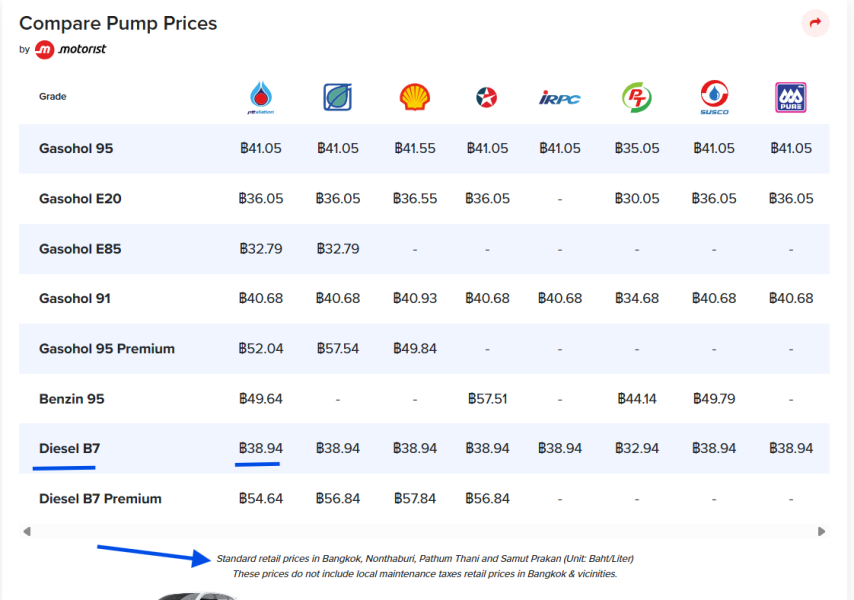Select Caltex's Benzin 95 price ฿57.51
Screen dimensions: 854x600
[x=487, y=399]
